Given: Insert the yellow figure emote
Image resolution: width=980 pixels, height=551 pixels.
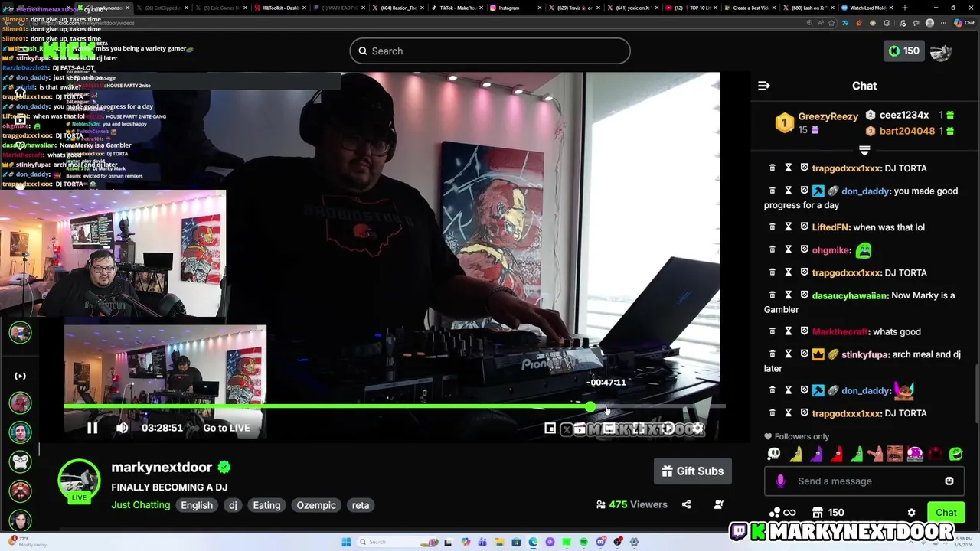Looking at the screenshot, I should click(797, 455).
